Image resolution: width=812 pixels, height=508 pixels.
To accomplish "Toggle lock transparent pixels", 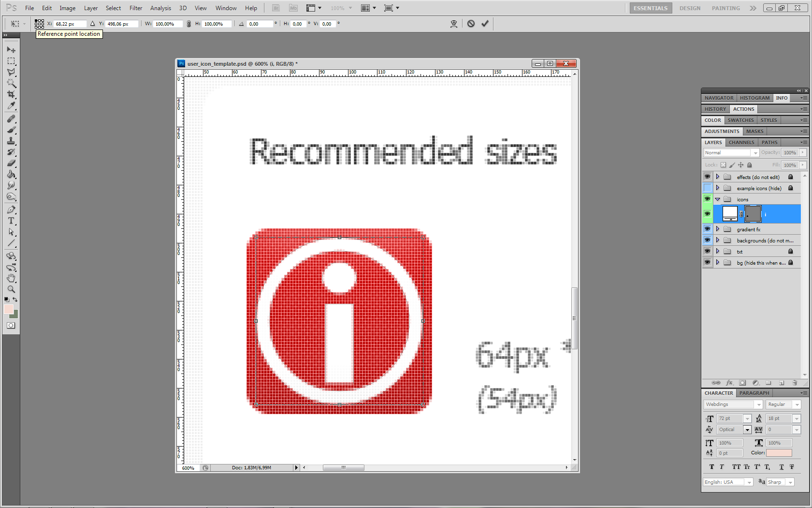I will click(x=723, y=165).
